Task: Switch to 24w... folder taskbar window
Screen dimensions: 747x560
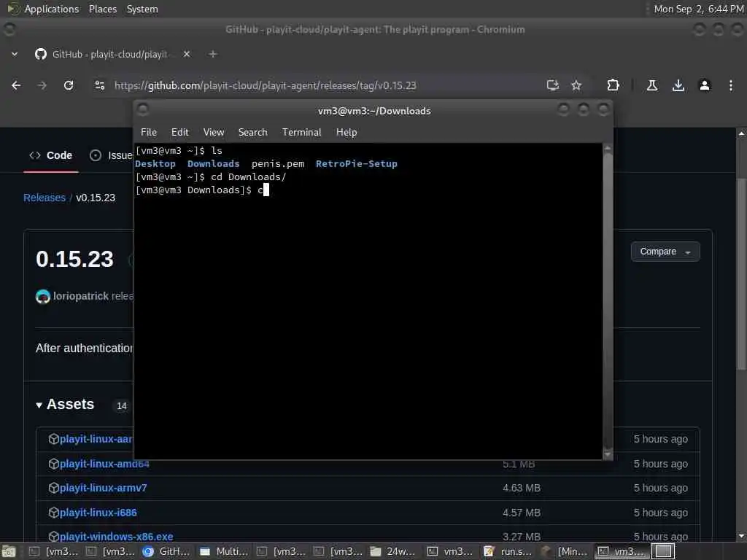Action: pyautogui.click(x=393, y=551)
